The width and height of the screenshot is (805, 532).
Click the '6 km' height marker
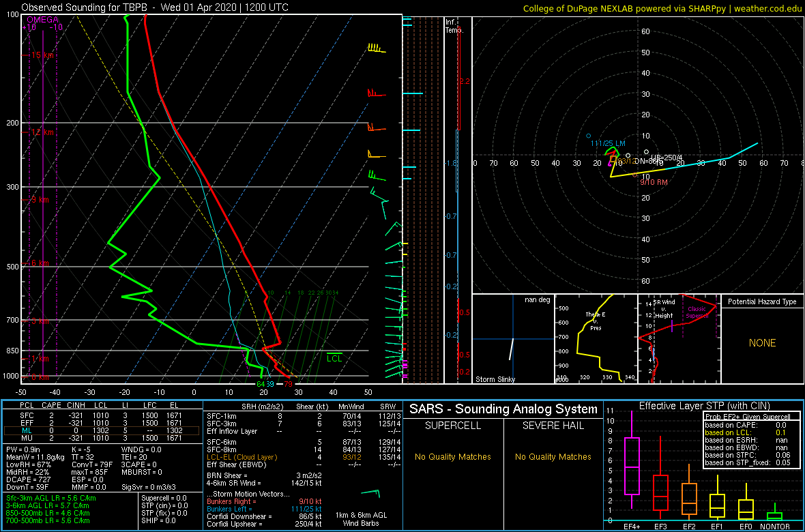[x=39, y=263]
